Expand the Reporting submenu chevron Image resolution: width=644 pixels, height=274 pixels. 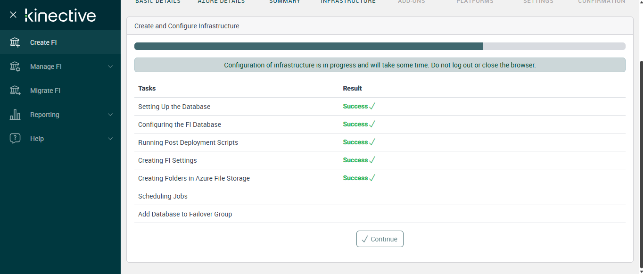coord(110,115)
